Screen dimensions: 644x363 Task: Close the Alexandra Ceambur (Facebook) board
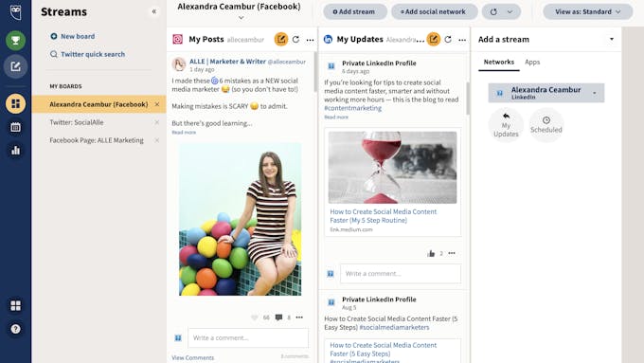[x=157, y=104]
